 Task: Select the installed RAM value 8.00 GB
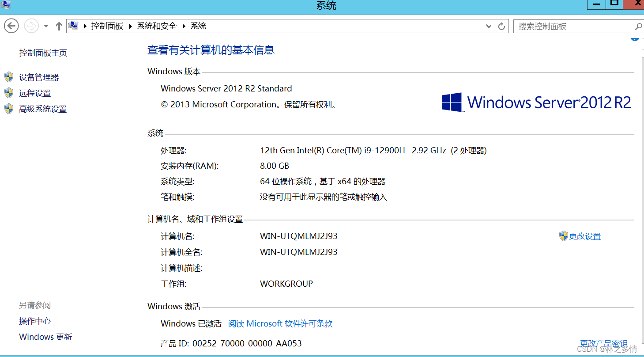[x=275, y=166]
